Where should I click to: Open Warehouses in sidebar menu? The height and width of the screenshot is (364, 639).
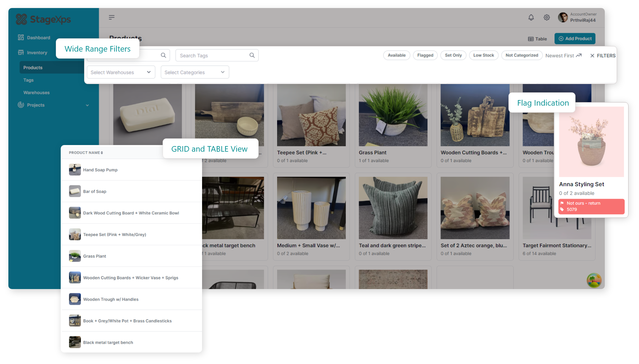click(x=36, y=92)
